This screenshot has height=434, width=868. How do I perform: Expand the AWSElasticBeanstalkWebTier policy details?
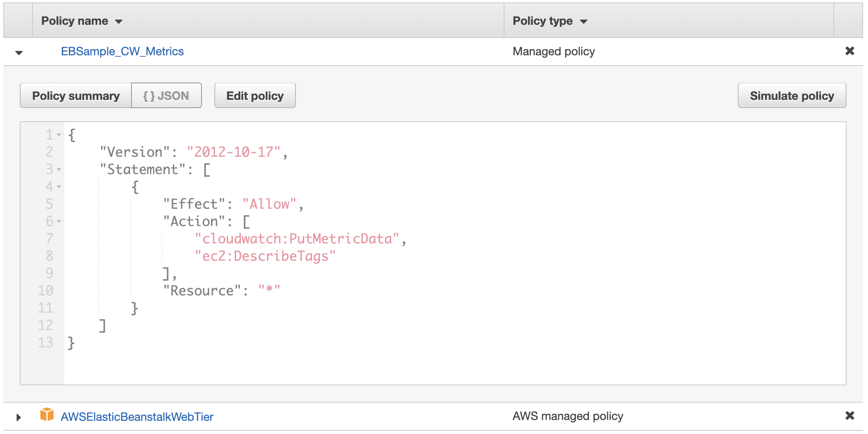click(x=18, y=417)
